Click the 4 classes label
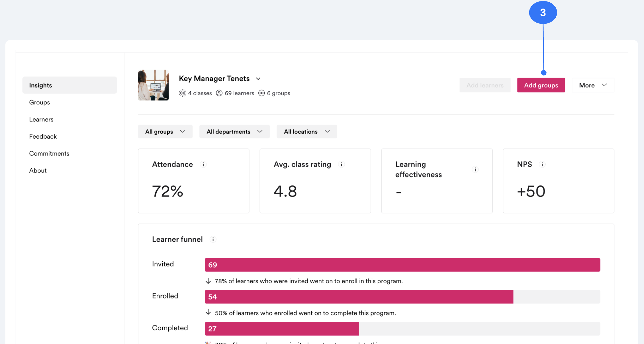The width and height of the screenshot is (644, 344). coord(200,93)
